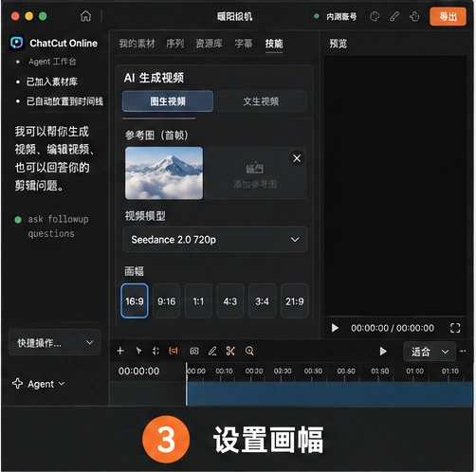Click the 00:10 mark on the timeline ruler

[x=224, y=371]
